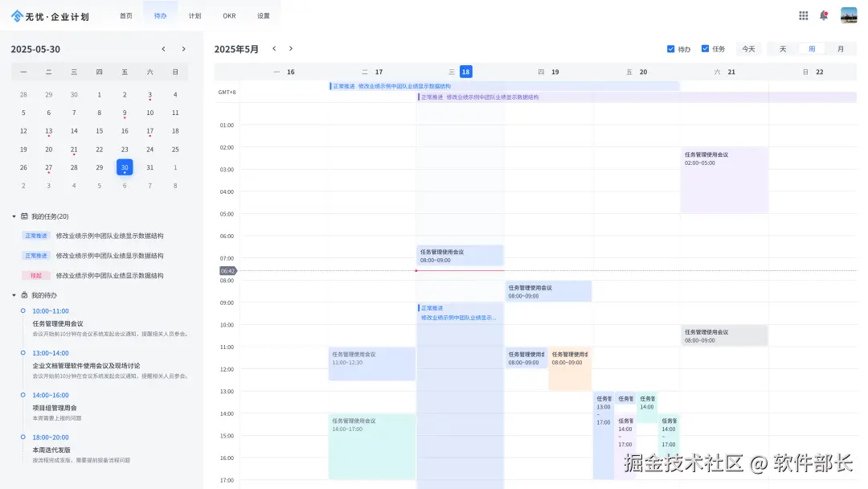Open the OKR tab
Screen dimensions: 868x489
pyautogui.click(x=229, y=16)
